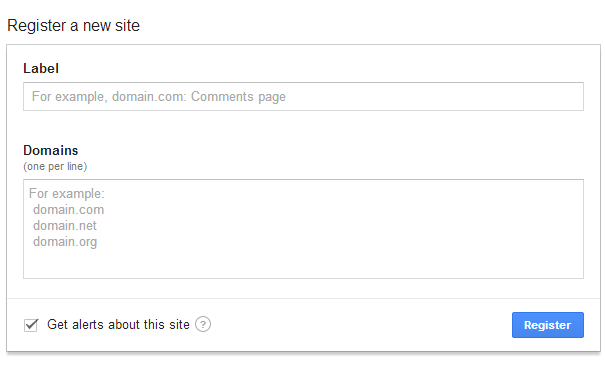Click the '(one per line)' hint text
605x371 pixels.
tap(55, 167)
